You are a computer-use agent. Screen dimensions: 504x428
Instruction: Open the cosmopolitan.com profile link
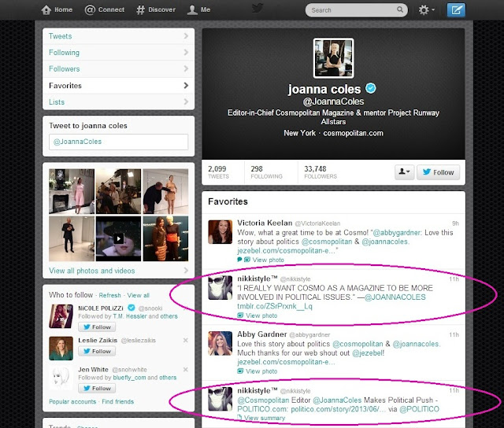(353, 133)
